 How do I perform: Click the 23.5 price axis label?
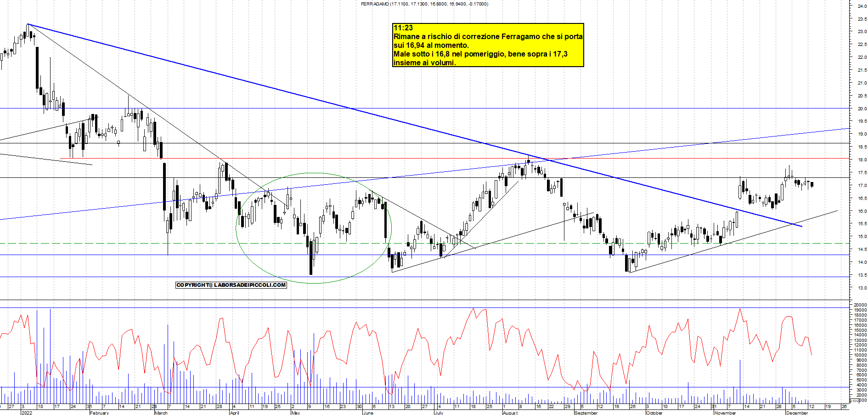click(x=862, y=19)
